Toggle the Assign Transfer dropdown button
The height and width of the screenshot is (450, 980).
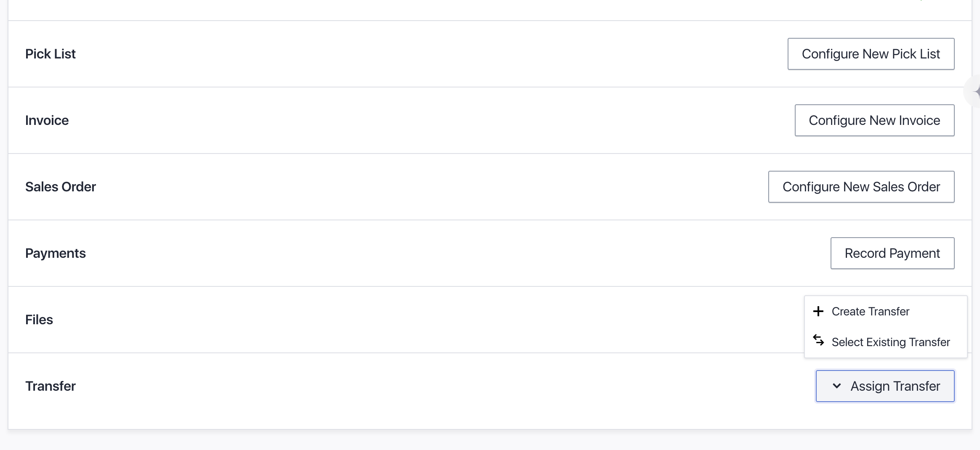(x=885, y=386)
